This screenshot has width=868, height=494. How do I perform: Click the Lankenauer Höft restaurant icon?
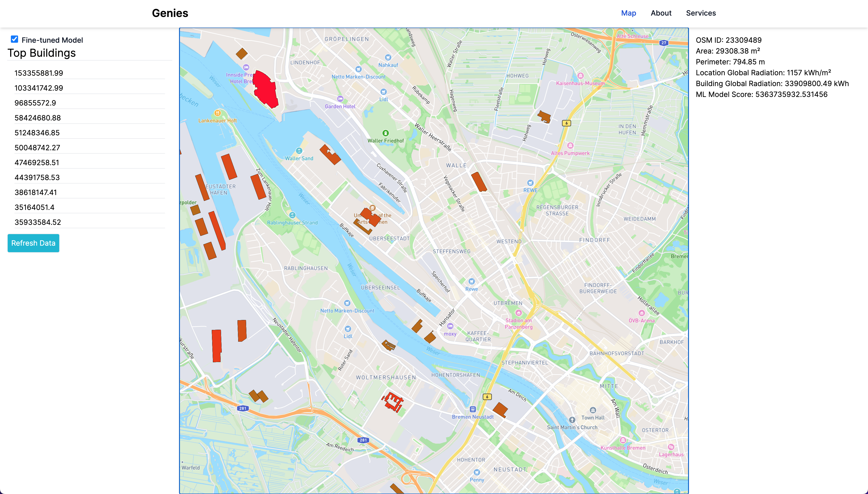pyautogui.click(x=217, y=113)
